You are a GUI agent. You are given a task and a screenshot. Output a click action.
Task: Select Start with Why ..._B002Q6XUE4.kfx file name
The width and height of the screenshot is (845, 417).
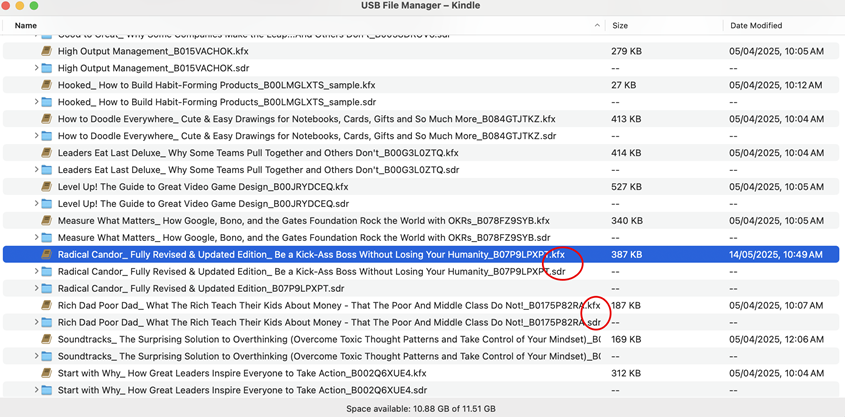click(242, 373)
